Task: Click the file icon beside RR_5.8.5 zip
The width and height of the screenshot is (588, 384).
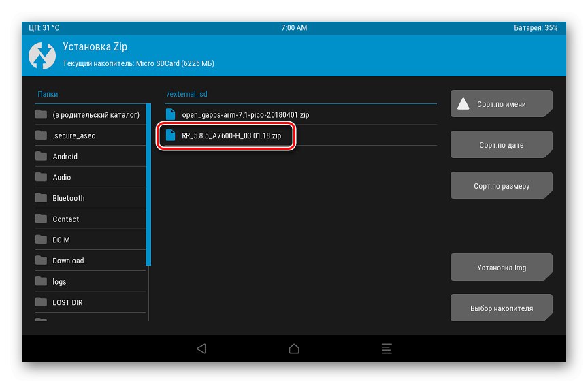Action: (x=170, y=135)
